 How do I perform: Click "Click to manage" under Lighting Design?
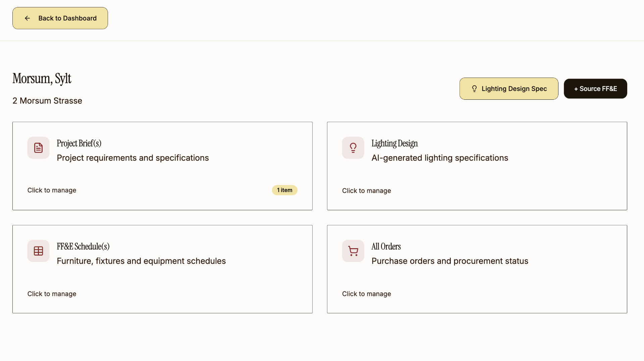pos(367,191)
